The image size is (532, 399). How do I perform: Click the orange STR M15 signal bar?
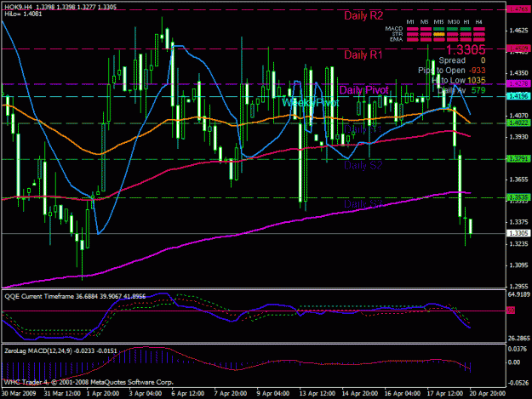[439, 34]
